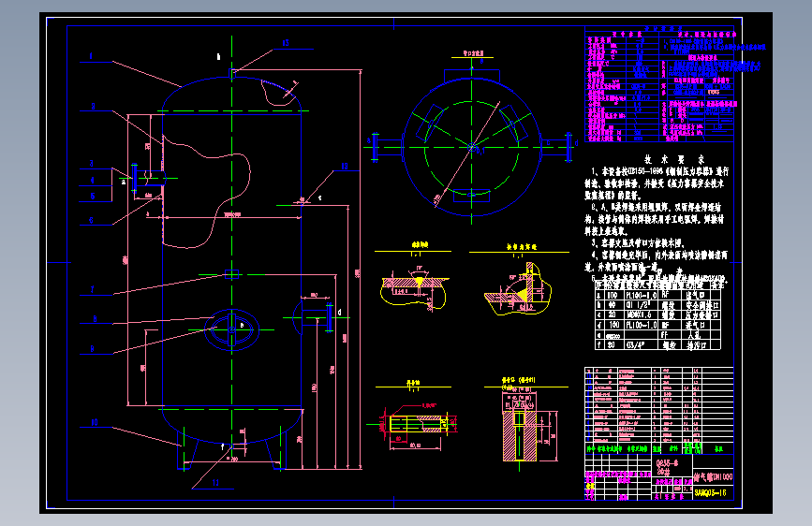The height and width of the screenshot is (526, 812).
Task: Click part callout number 9
Action: [x=92, y=349]
